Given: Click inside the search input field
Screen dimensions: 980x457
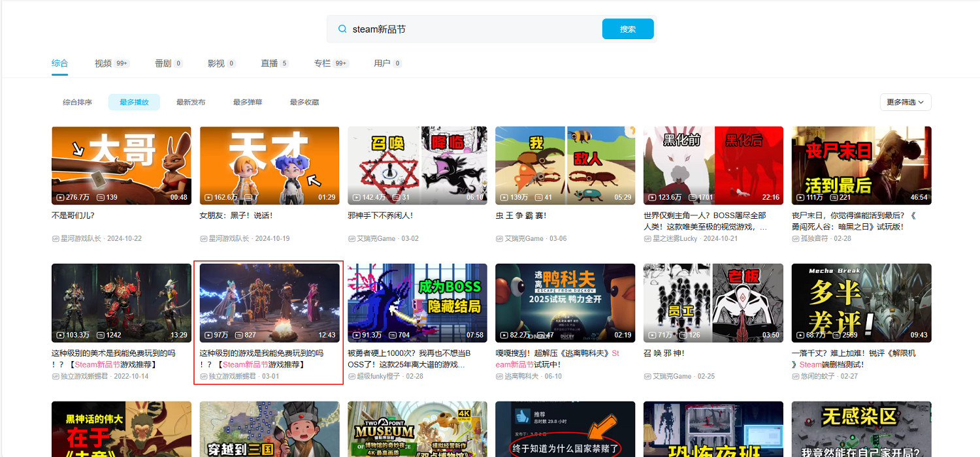Looking at the screenshot, I should (457, 29).
